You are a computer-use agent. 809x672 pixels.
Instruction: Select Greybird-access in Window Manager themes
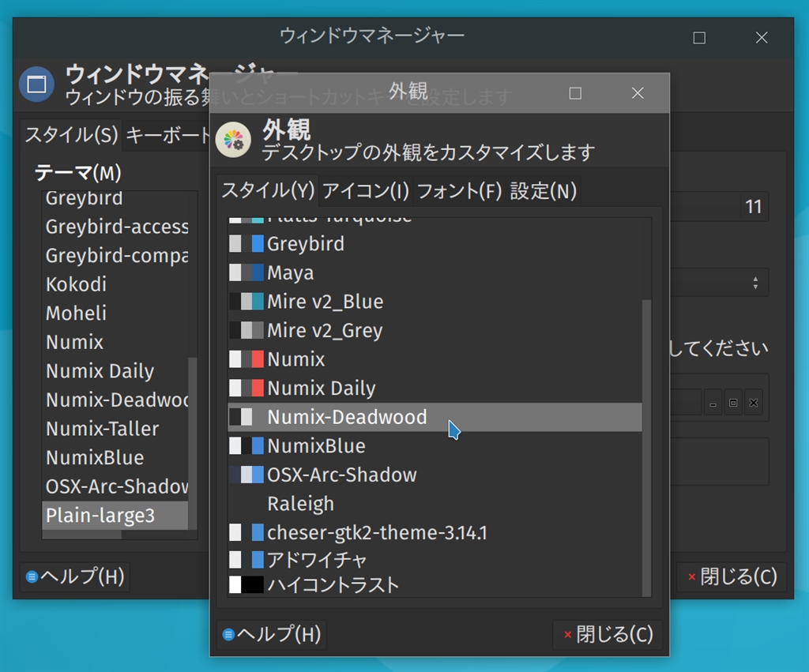click(115, 227)
